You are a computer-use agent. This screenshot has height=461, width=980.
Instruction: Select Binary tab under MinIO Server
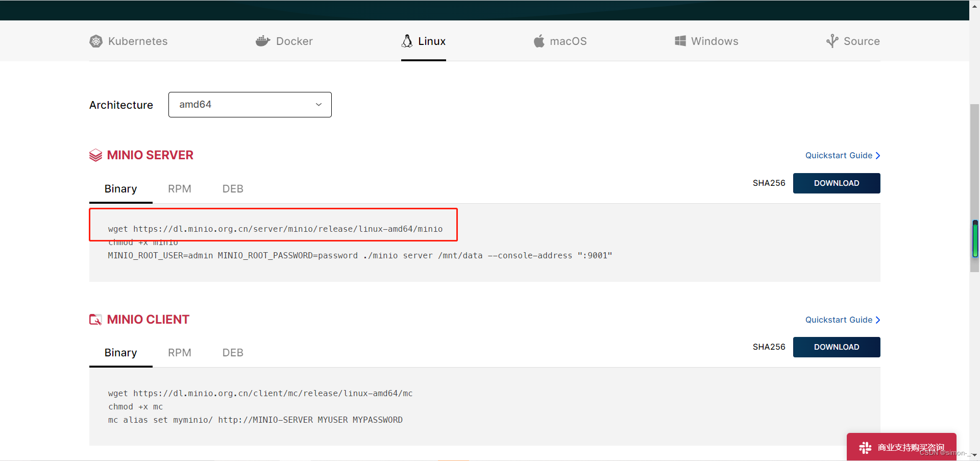(121, 189)
